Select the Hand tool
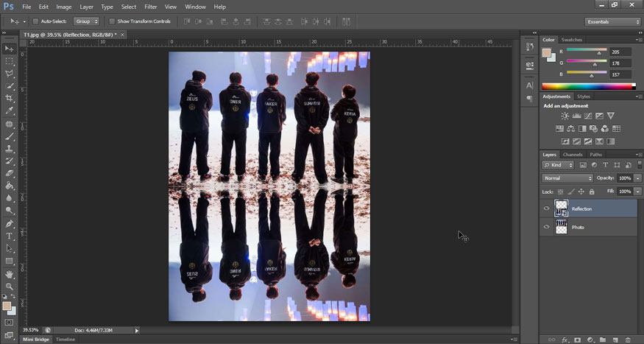The height and width of the screenshot is (344, 644). click(x=10, y=274)
